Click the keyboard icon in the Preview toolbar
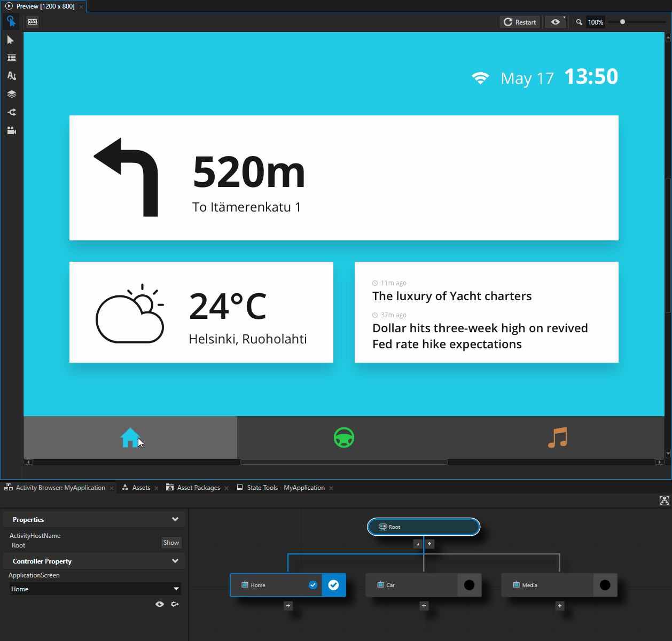The width and height of the screenshot is (672, 641). pyautogui.click(x=33, y=22)
